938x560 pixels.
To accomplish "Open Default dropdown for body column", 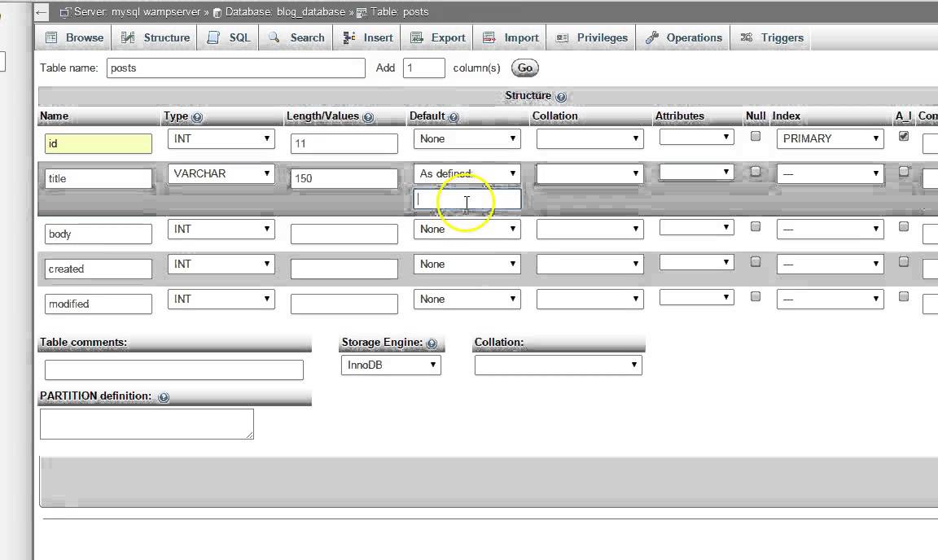I will click(467, 230).
